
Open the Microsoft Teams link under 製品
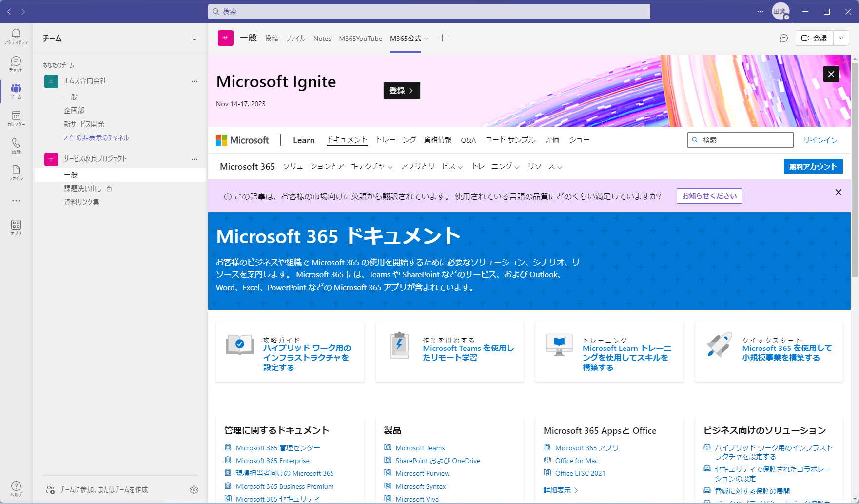tap(420, 448)
